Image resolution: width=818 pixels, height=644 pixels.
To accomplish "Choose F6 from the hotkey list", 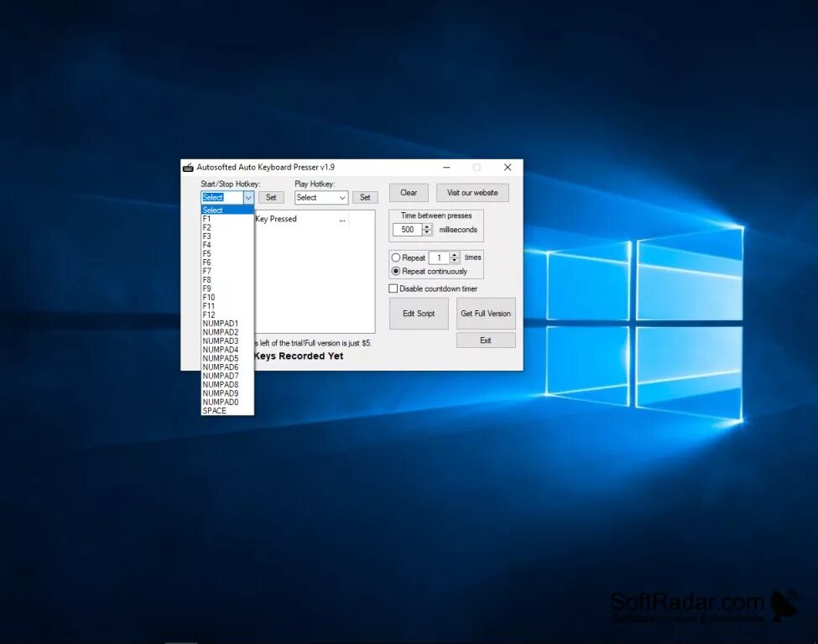I will 227,262.
